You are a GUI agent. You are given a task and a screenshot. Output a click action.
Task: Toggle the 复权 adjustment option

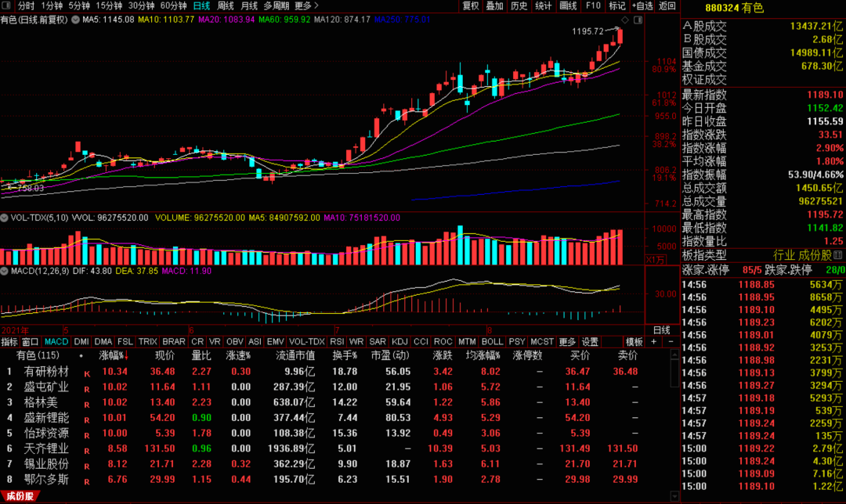[x=471, y=5]
